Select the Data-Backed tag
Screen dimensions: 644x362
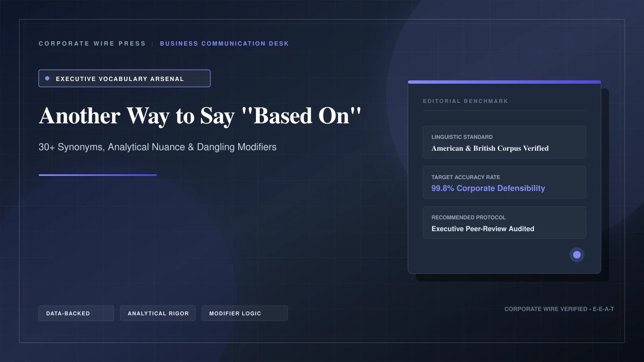pyautogui.click(x=76, y=313)
